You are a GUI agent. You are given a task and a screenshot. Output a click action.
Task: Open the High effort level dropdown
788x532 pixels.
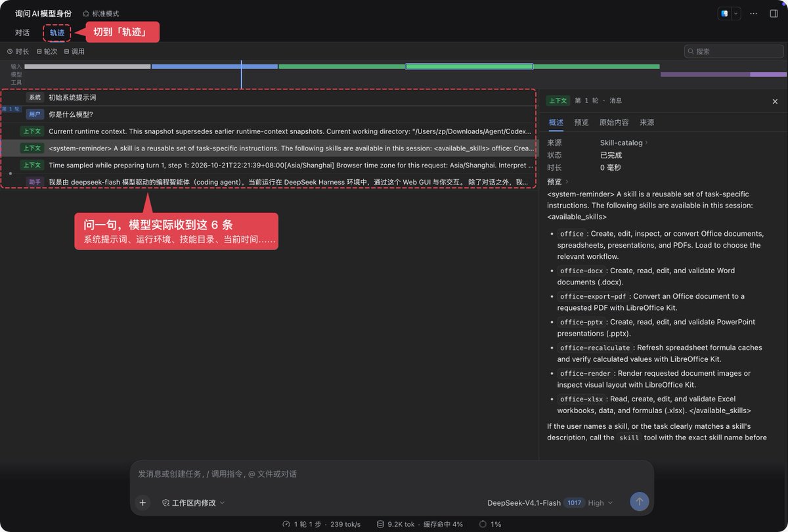[600, 503]
